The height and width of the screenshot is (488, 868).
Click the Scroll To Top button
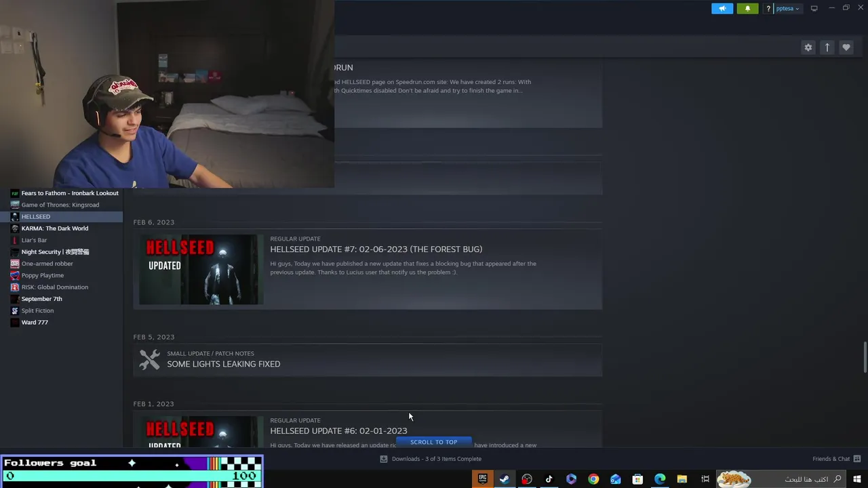[433, 442]
